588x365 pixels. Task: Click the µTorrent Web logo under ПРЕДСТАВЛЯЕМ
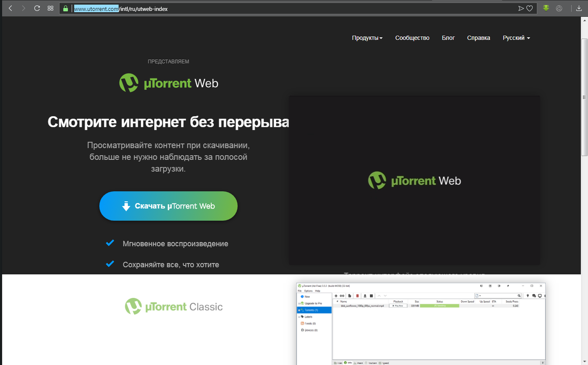click(169, 83)
